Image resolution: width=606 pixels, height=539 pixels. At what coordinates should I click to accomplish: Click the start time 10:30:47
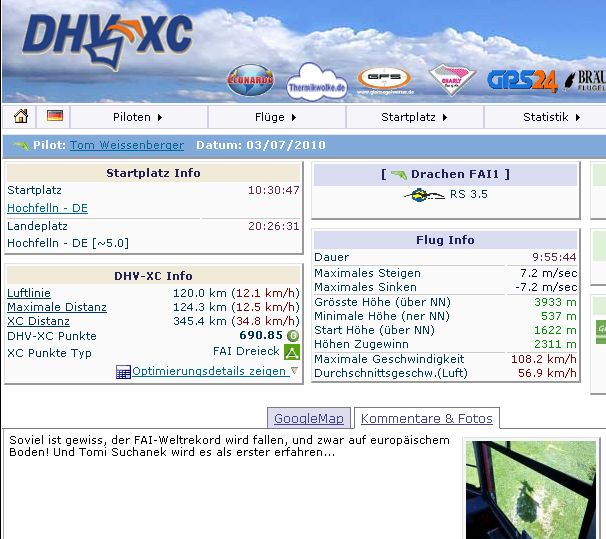click(274, 190)
